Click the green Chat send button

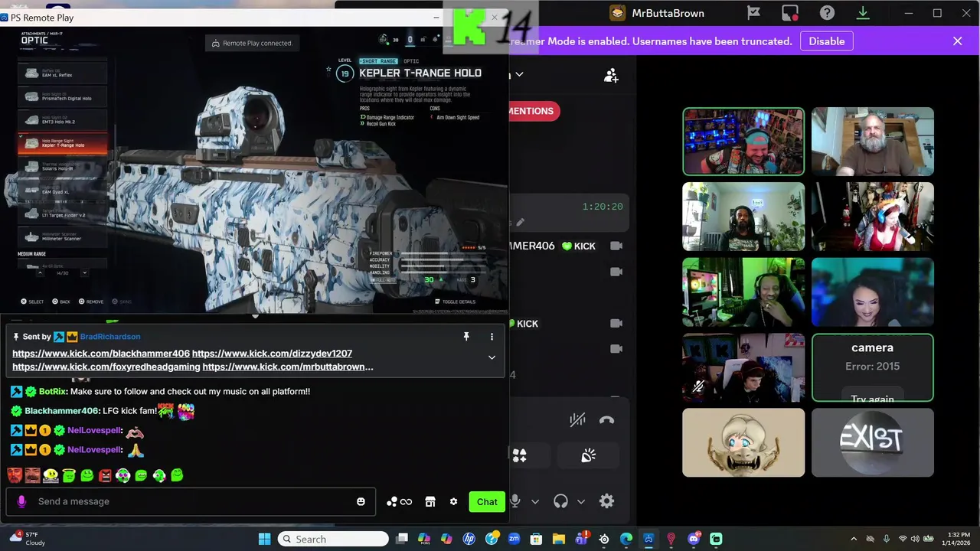coord(487,501)
